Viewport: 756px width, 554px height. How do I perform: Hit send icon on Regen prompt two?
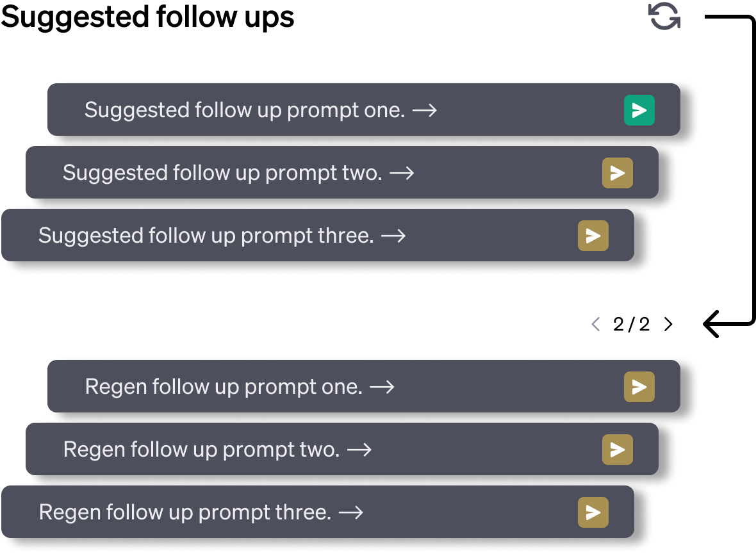click(617, 450)
